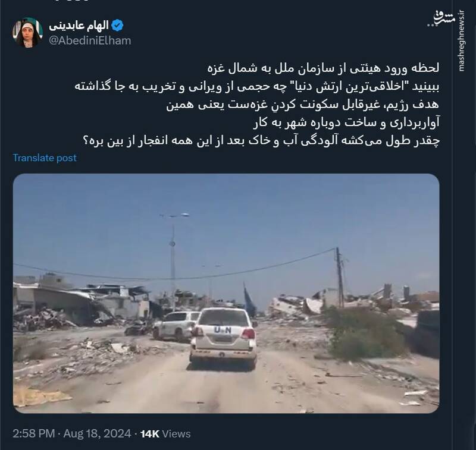Image resolution: width=476 pixels, height=450 pixels.
Task: Click the first line of tweet text
Action: point(323,68)
